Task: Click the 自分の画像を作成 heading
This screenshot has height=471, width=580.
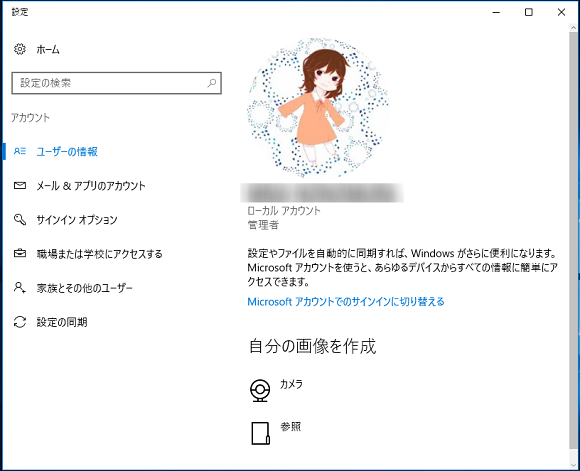Action: pyautogui.click(x=313, y=346)
